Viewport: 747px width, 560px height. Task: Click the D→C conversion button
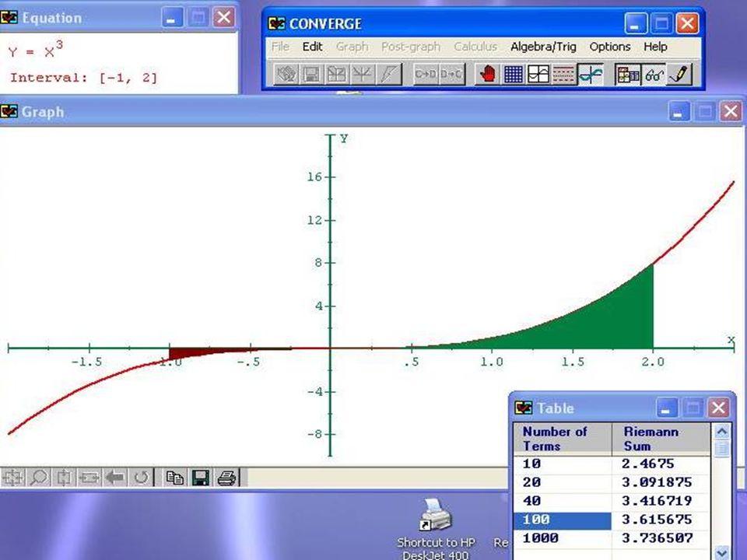coord(451,75)
